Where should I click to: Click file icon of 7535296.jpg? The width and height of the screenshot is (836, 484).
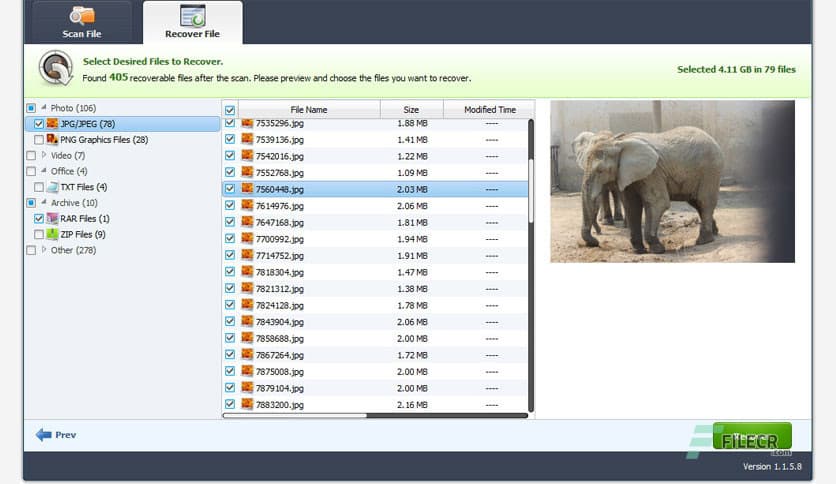247,123
